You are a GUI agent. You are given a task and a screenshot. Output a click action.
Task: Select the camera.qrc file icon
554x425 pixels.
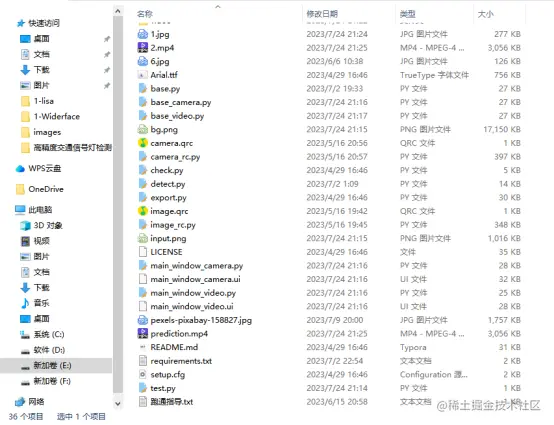(142, 143)
